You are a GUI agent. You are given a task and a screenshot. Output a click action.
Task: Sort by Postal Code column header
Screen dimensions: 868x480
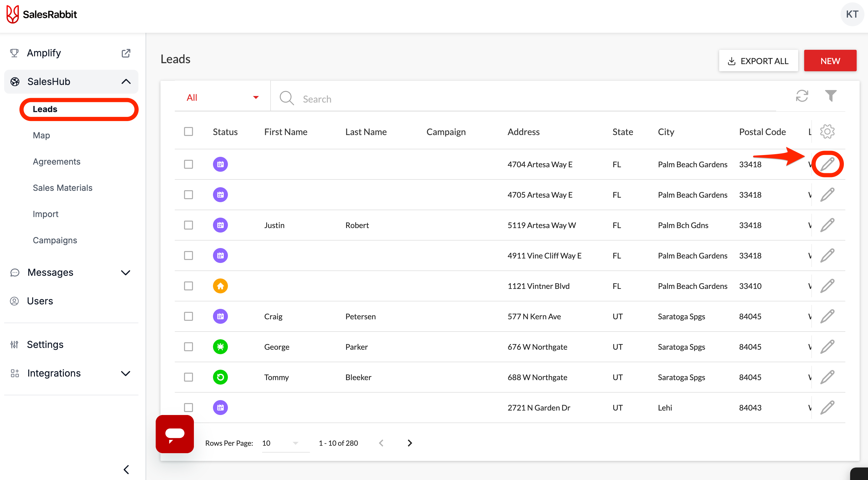762,132
